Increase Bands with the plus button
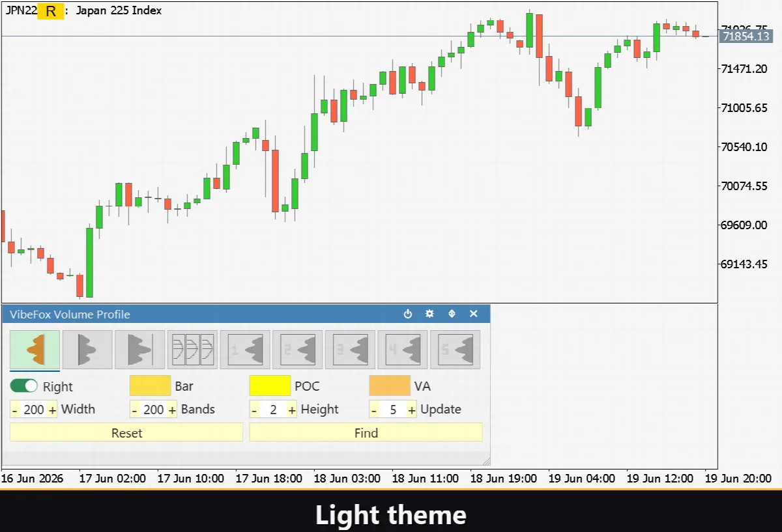The image size is (782, 532). pyautogui.click(x=173, y=410)
